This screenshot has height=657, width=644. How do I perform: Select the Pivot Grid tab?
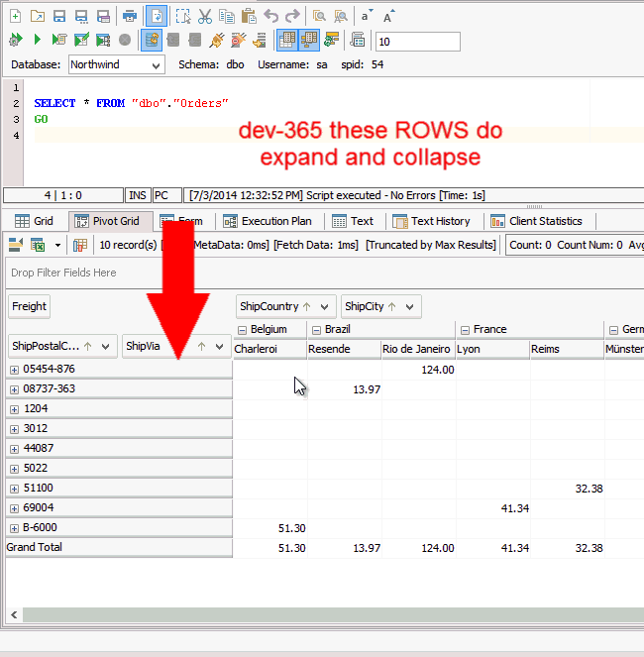click(x=110, y=221)
